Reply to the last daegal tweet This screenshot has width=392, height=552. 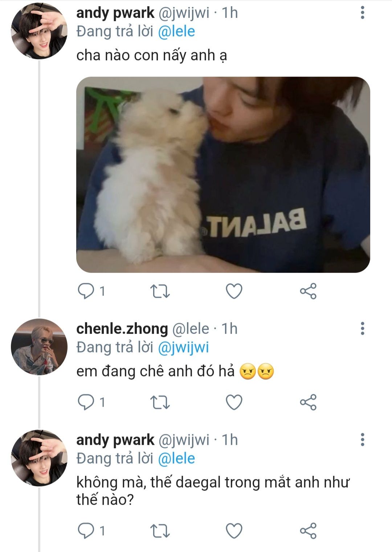[x=86, y=531]
